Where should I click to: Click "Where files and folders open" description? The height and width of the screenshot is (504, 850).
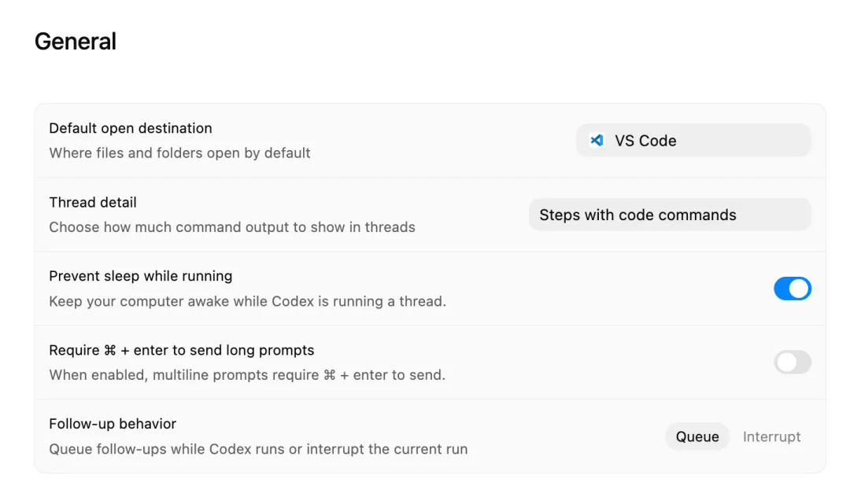179,153
